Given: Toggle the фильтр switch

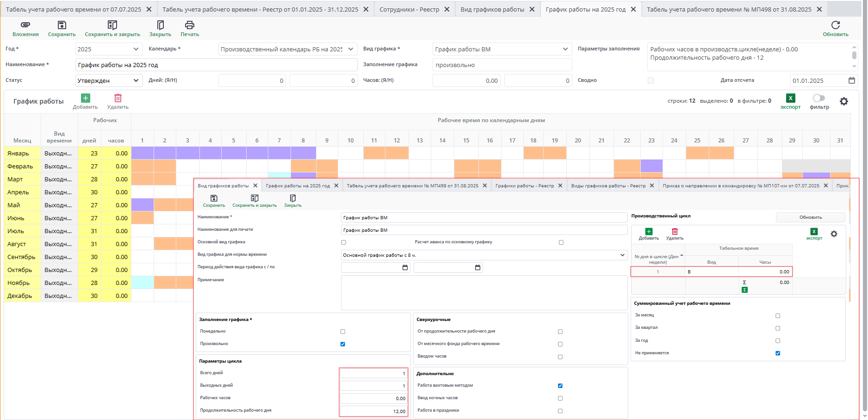Looking at the screenshot, I should point(819,98).
